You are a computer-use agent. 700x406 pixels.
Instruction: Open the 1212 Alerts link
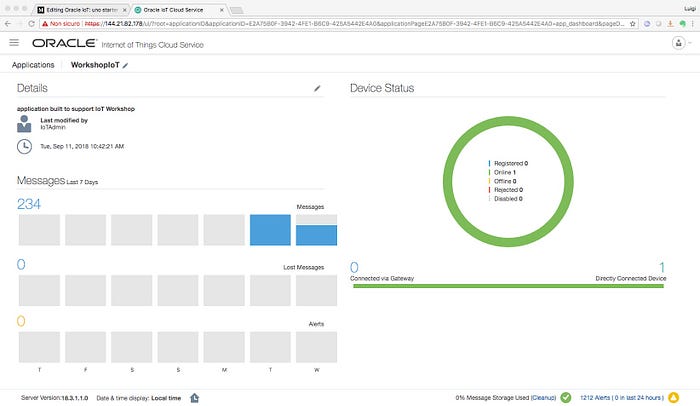click(x=622, y=398)
